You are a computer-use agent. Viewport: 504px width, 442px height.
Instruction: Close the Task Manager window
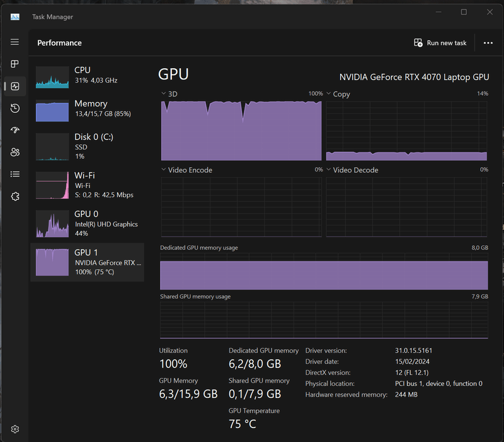click(x=490, y=12)
